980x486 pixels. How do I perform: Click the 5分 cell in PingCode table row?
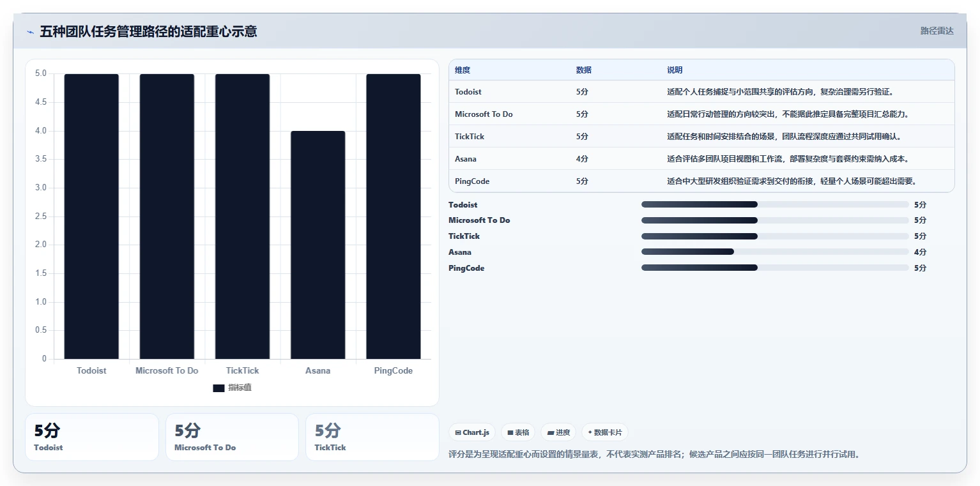[582, 181]
